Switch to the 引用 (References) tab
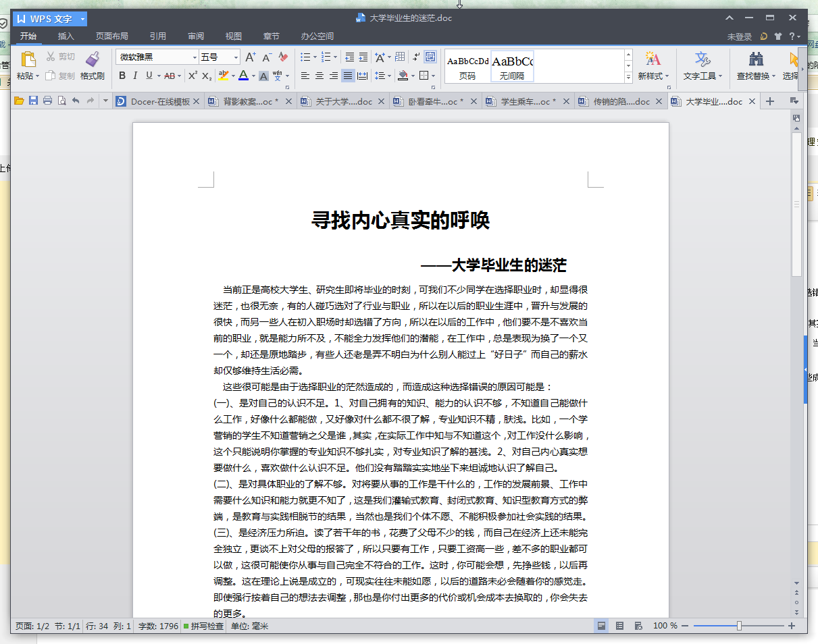The image size is (818, 644). pos(158,36)
